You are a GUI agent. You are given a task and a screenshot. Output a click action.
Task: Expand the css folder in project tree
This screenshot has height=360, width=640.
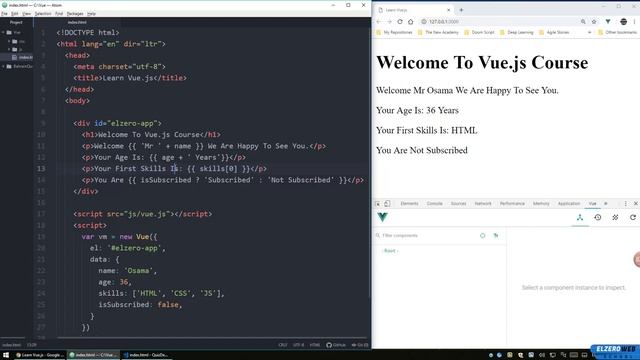click(x=9, y=41)
